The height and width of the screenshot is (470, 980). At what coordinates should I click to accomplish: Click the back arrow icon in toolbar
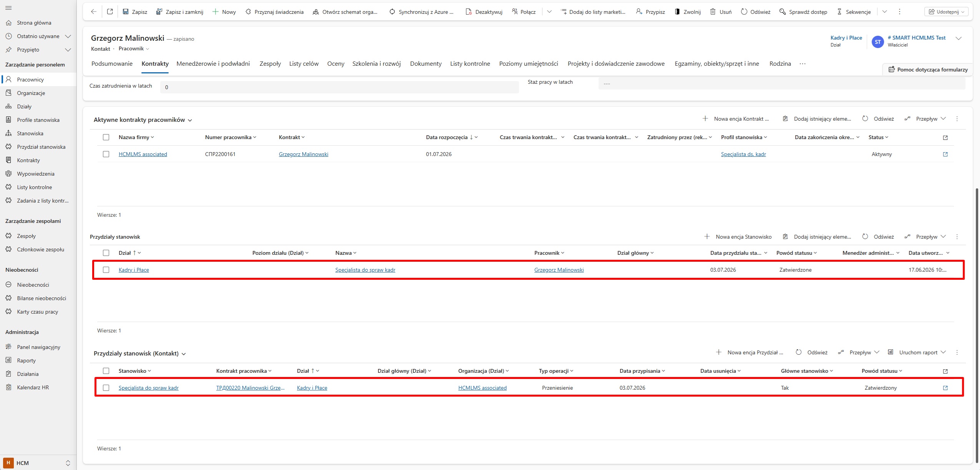[93, 12]
